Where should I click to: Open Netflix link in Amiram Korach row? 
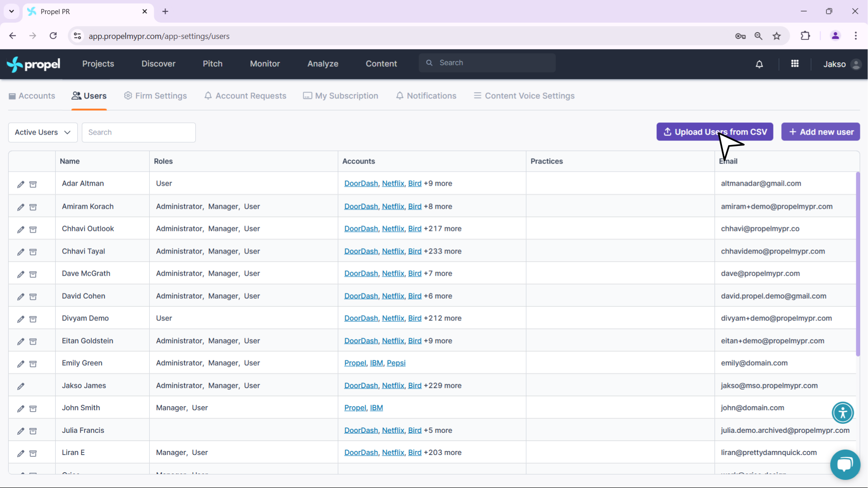pos(393,206)
